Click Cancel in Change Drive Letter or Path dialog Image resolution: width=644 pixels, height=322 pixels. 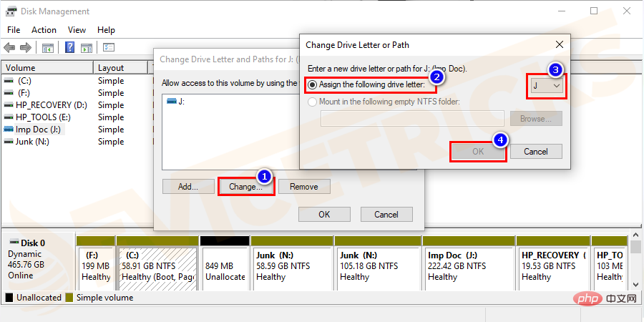(x=536, y=152)
